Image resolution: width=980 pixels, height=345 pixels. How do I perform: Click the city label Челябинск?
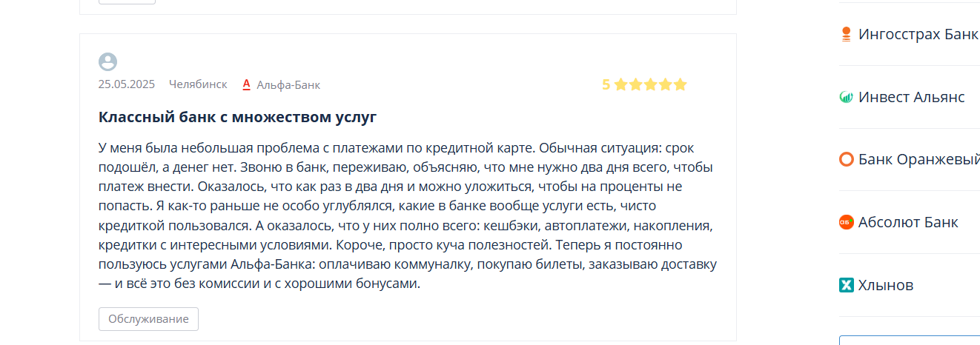198,84
